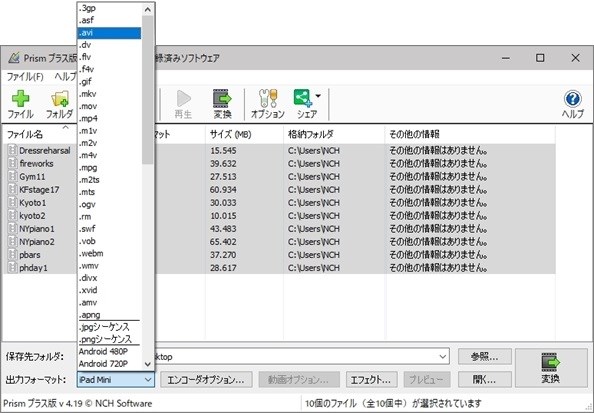Image resolution: width=594 pixels, height=413 pixels.
Task: Select the fireworks file icon
Action: [x=13, y=163]
